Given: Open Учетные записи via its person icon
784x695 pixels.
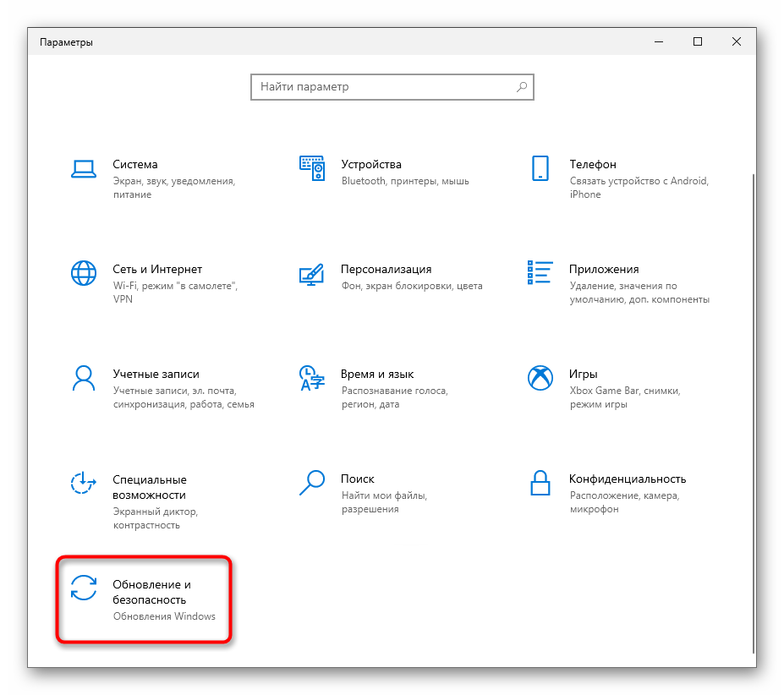Looking at the screenshot, I should pyautogui.click(x=84, y=377).
